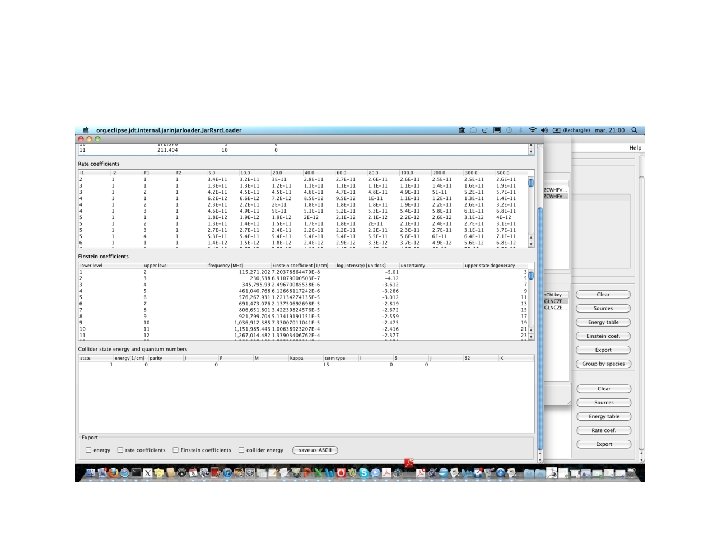
Task: Click Rate coef. button in back window
Action: [x=603, y=431]
